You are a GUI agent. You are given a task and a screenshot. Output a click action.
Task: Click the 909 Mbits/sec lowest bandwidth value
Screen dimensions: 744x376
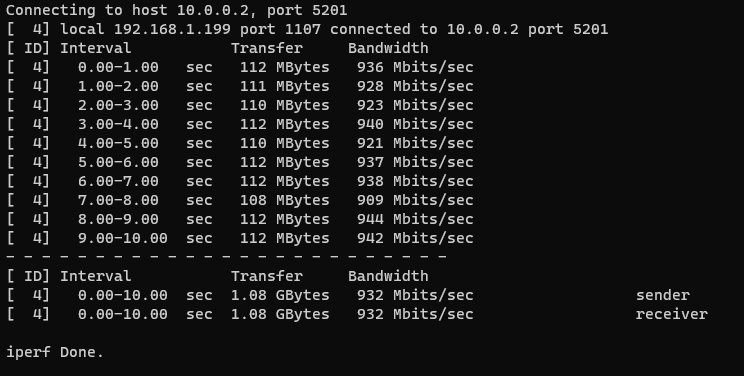(415, 200)
